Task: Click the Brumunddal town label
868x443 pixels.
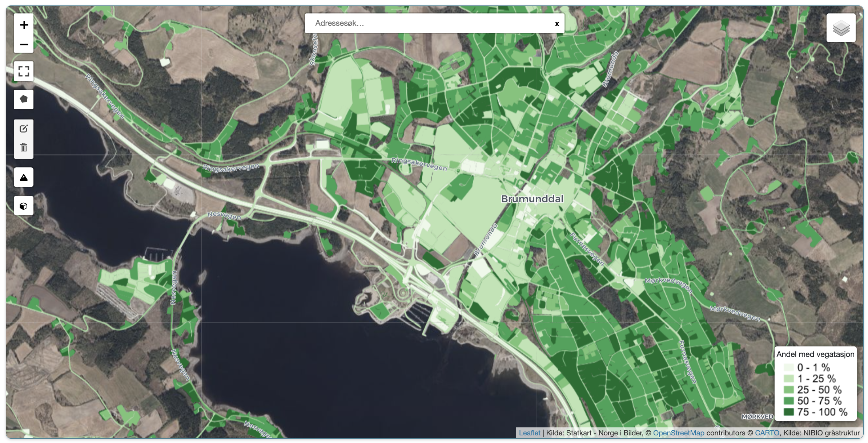Action: (x=532, y=199)
